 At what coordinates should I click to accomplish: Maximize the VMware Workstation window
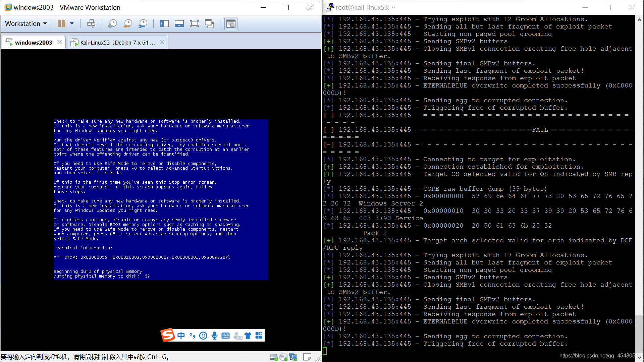click(286, 7)
